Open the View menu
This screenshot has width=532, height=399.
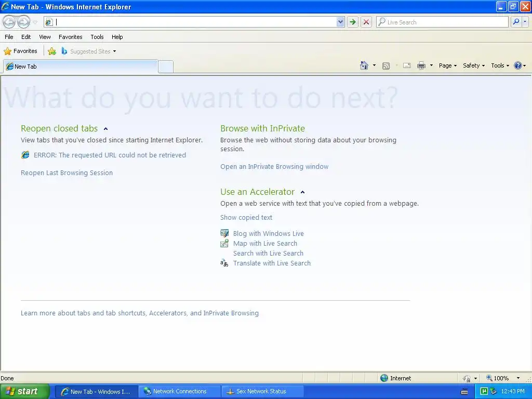tap(45, 37)
